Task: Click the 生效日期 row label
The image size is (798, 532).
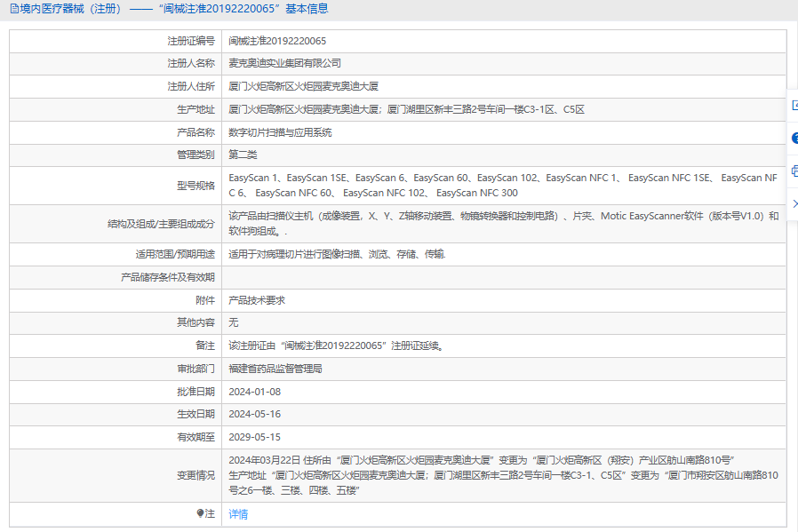Action: coord(196,414)
